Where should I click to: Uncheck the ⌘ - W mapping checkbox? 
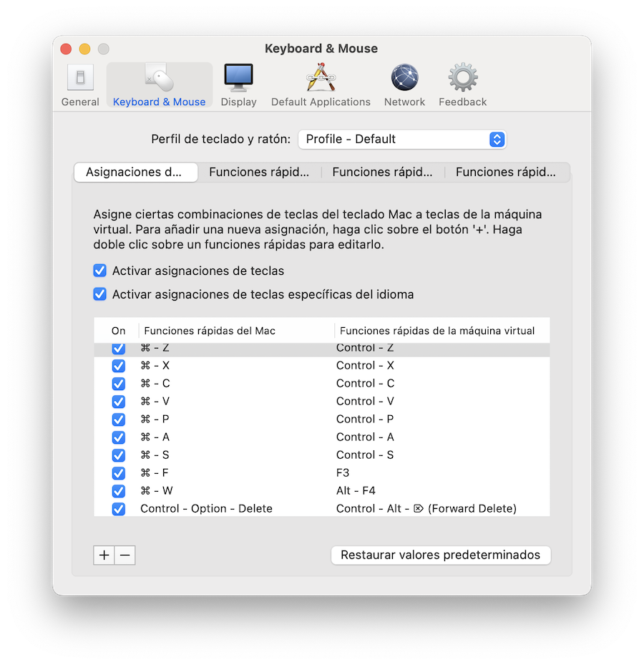(119, 491)
